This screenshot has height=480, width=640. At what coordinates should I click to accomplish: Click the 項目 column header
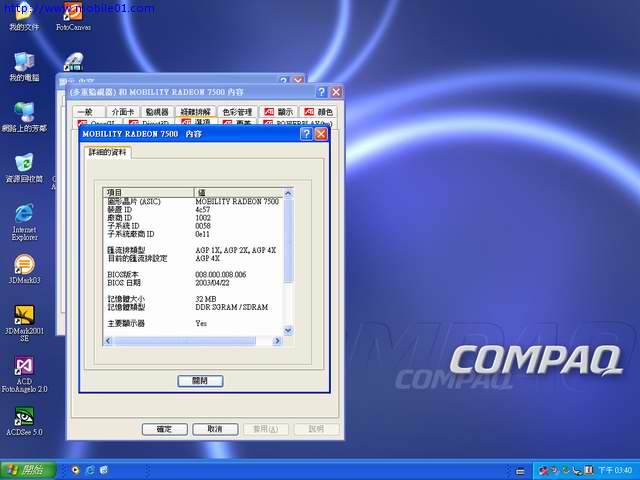(149, 193)
